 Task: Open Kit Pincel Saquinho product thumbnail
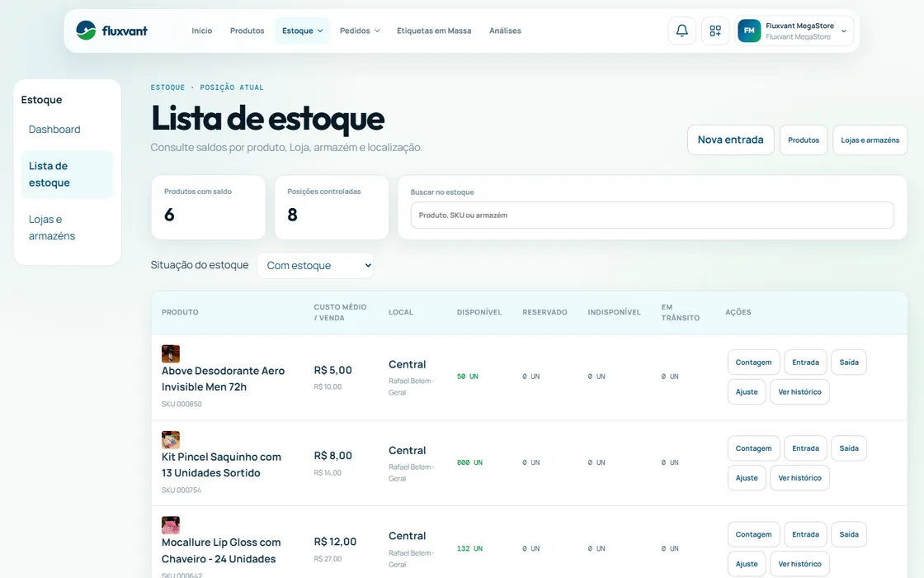click(x=170, y=440)
